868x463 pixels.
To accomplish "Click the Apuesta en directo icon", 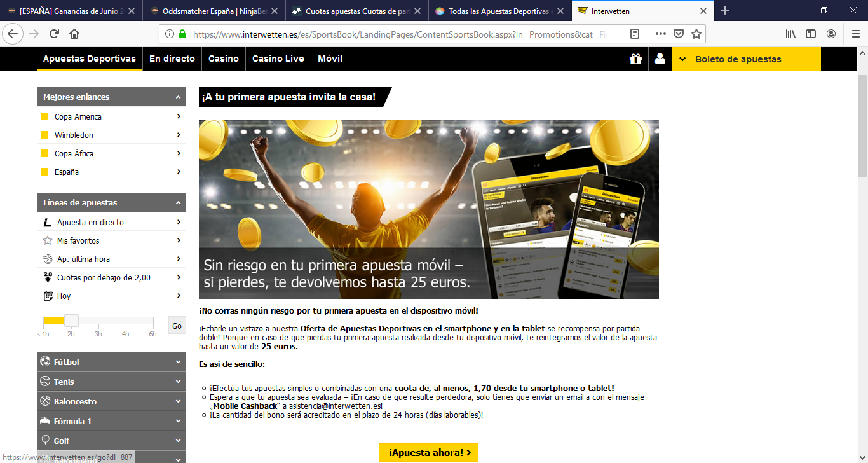I will click(x=47, y=223).
